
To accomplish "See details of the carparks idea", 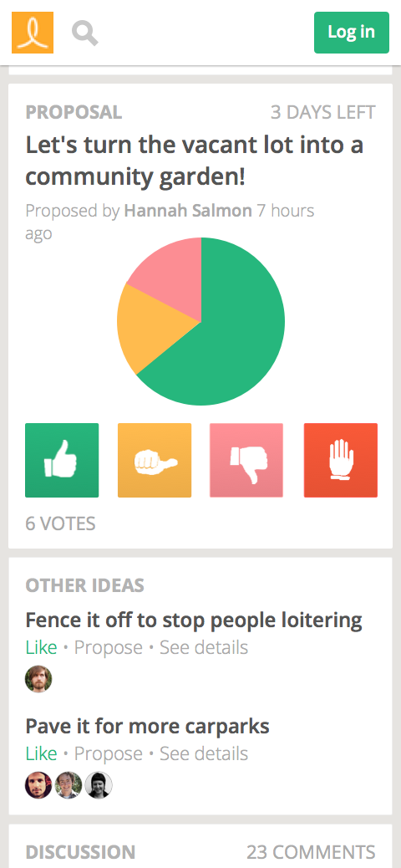I will tap(204, 753).
